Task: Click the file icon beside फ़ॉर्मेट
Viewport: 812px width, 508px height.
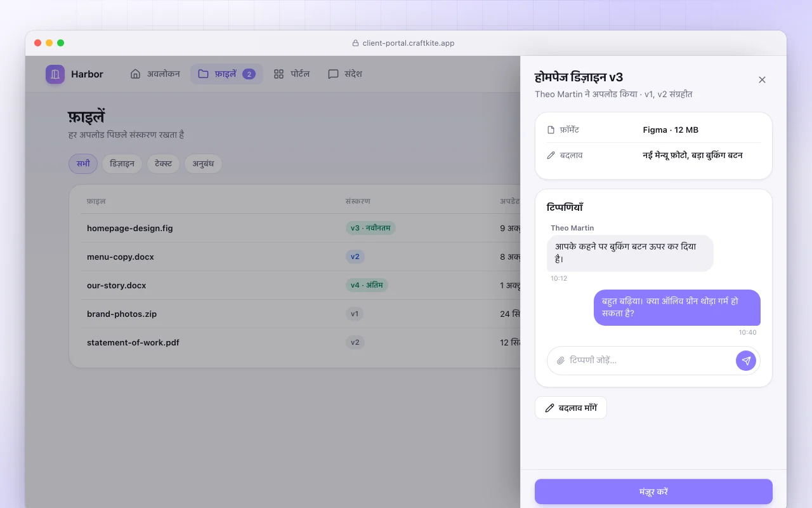Action: [x=551, y=130]
